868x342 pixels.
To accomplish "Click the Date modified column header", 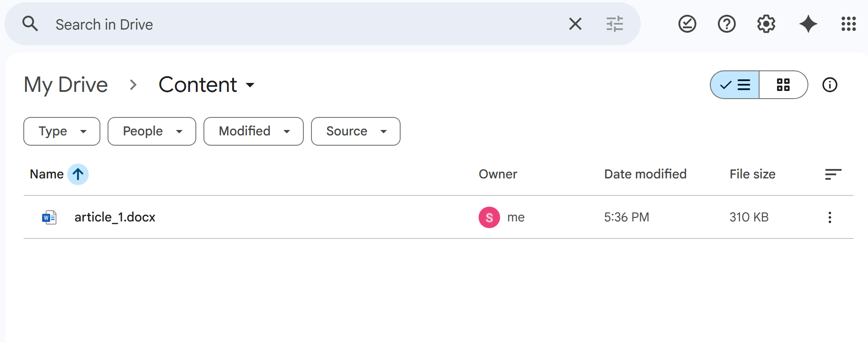I will coord(645,174).
